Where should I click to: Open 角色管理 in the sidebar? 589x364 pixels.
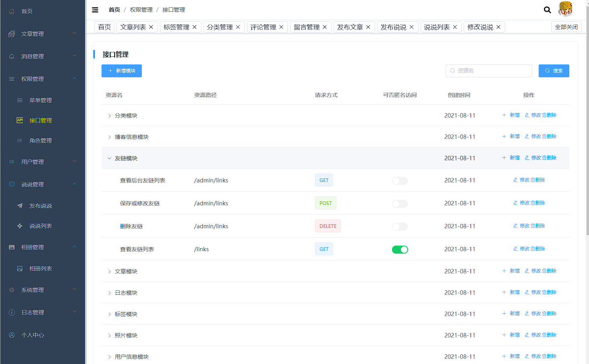point(41,141)
